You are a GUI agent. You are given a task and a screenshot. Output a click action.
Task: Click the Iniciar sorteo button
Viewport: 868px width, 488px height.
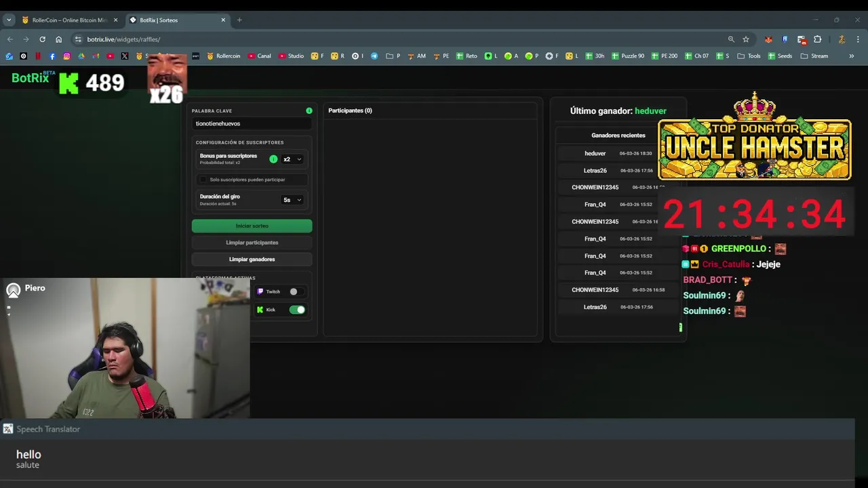(252, 226)
